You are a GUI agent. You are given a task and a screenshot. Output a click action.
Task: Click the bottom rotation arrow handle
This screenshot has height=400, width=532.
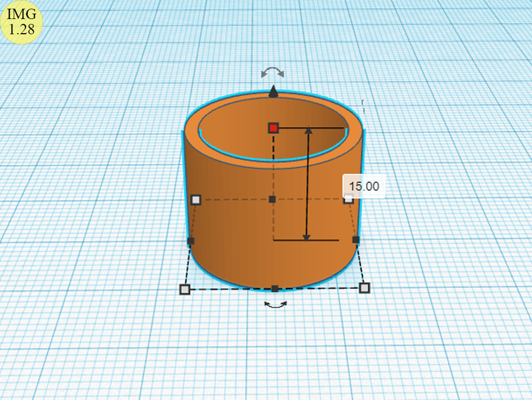click(276, 304)
